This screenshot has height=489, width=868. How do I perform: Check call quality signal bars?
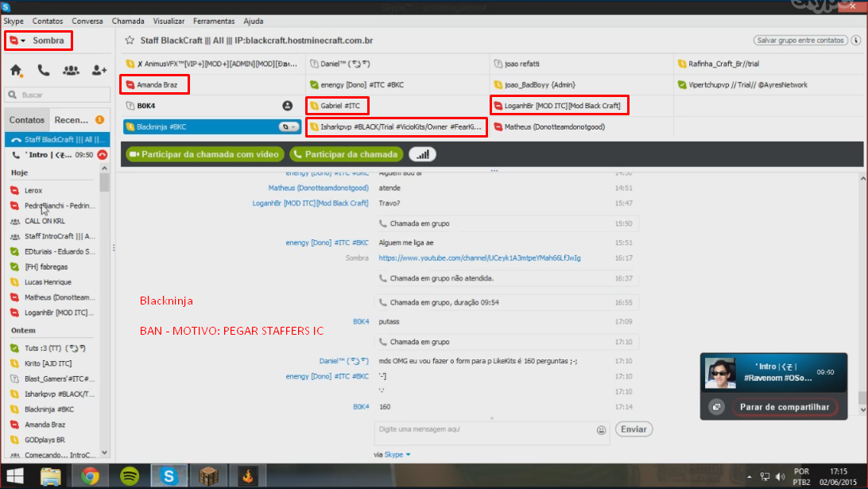pos(422,154)
